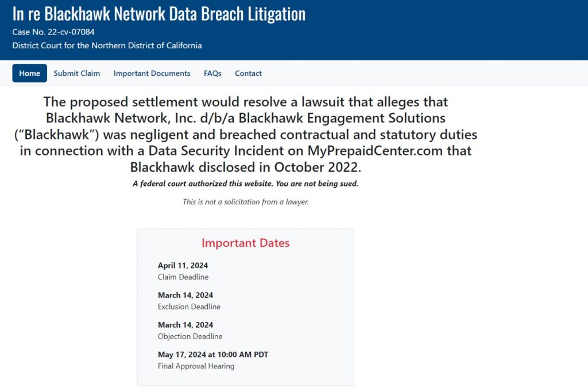Screen dimensions: 588x392
Task: Open the Contact page
Action: pyautogui.click(x=248, y=73)
